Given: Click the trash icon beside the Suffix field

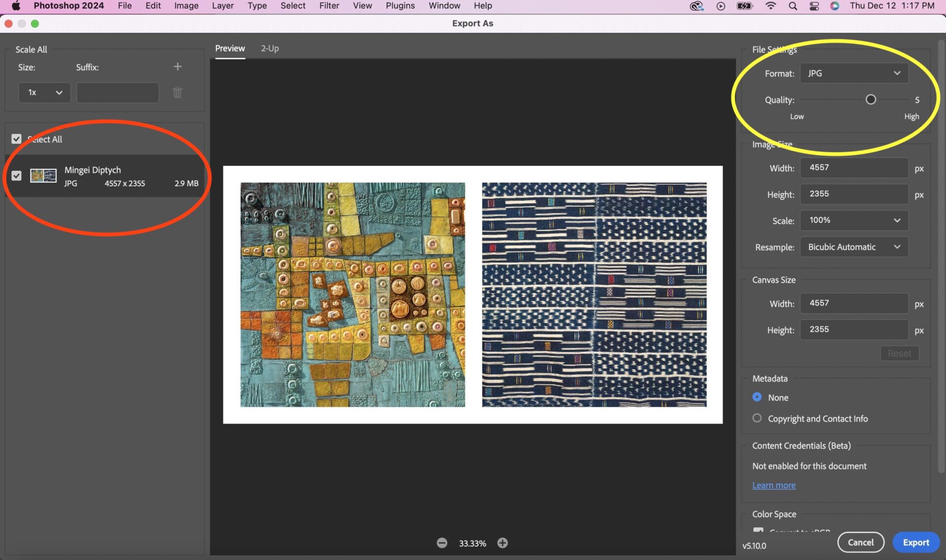Looking at the screenshot, I should tap(177, 92).
